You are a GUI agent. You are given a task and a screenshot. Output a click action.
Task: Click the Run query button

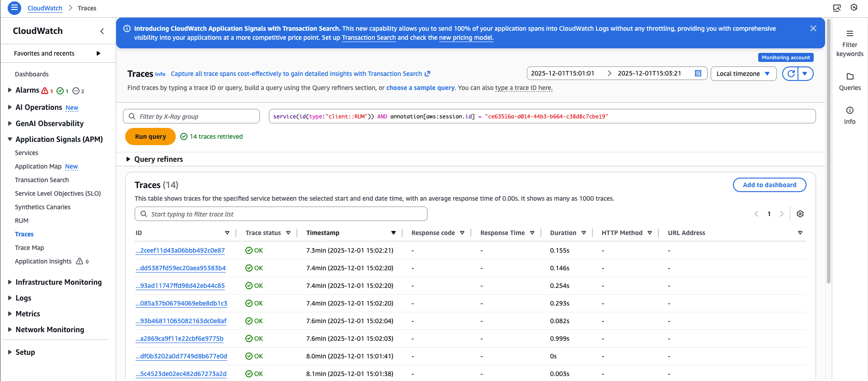coord(150,136)
